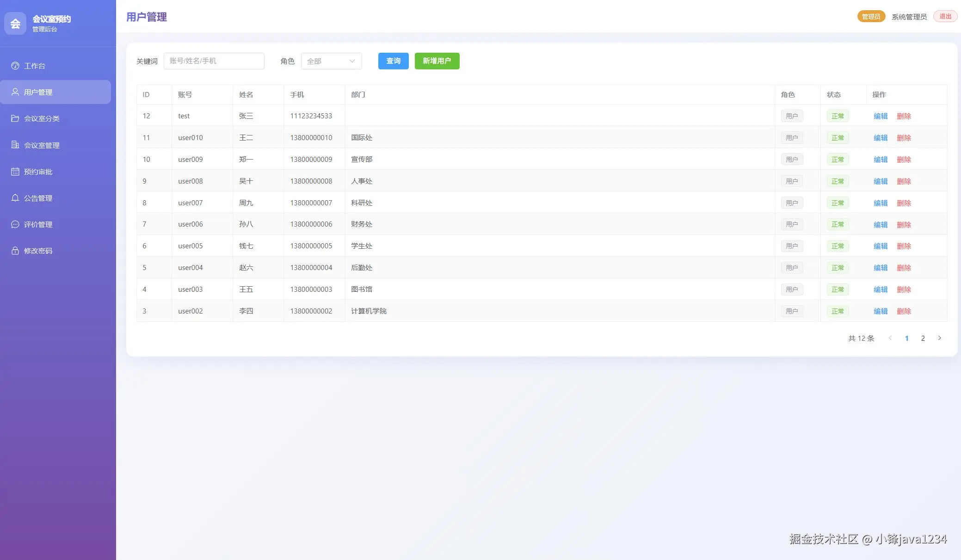
Task: Click the 查询 search button
Action: 393,61
